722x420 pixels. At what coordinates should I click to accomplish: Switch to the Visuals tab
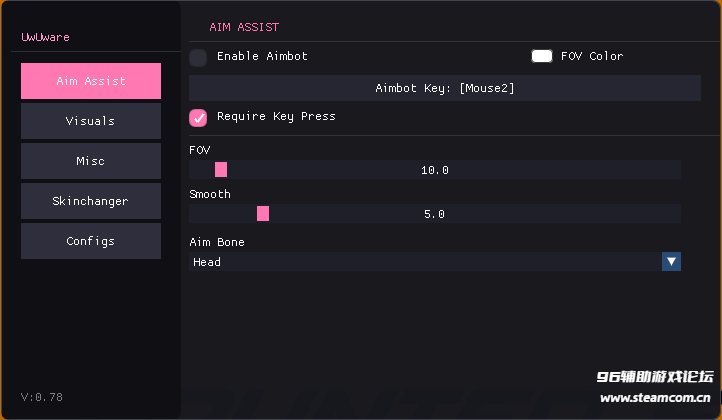coord(90,121)
